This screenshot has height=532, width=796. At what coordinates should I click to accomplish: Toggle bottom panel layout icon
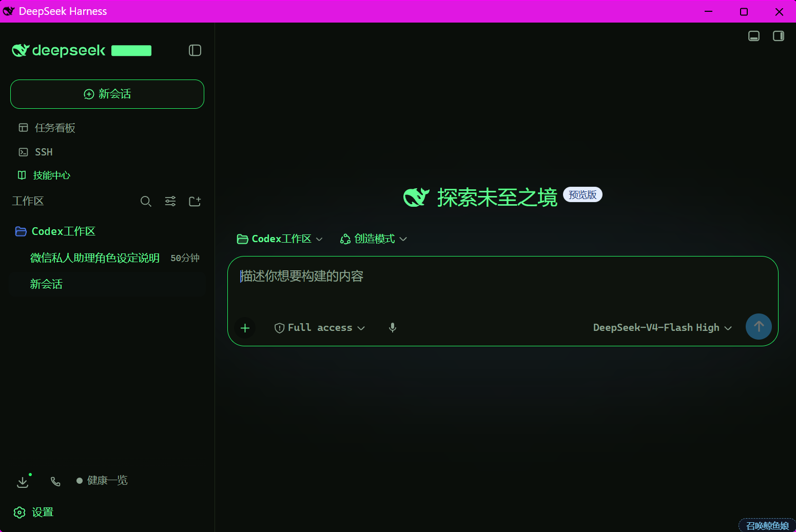(754, 36)
